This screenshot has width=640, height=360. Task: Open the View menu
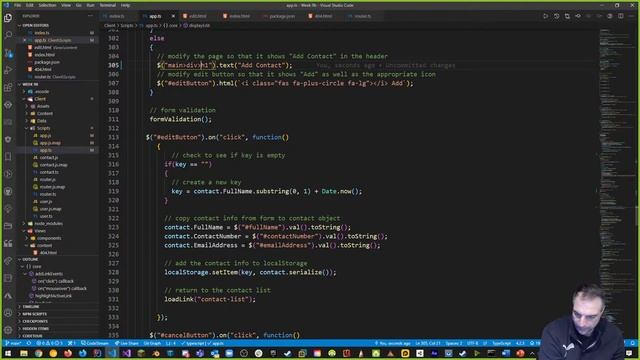(x=66, y=5)
